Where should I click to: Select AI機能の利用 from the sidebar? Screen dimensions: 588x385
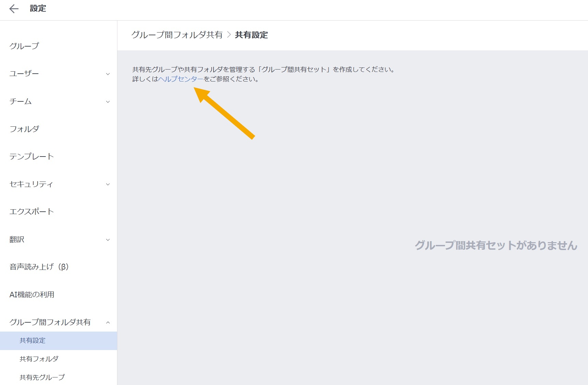tap(33, 294)
